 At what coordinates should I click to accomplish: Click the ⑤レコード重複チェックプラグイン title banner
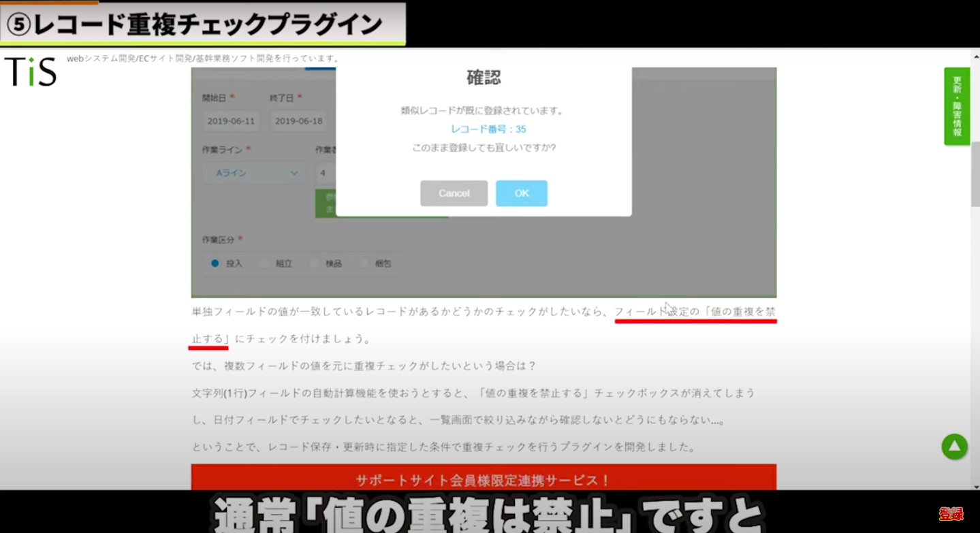pyautogui.click(x=203, y=24)
